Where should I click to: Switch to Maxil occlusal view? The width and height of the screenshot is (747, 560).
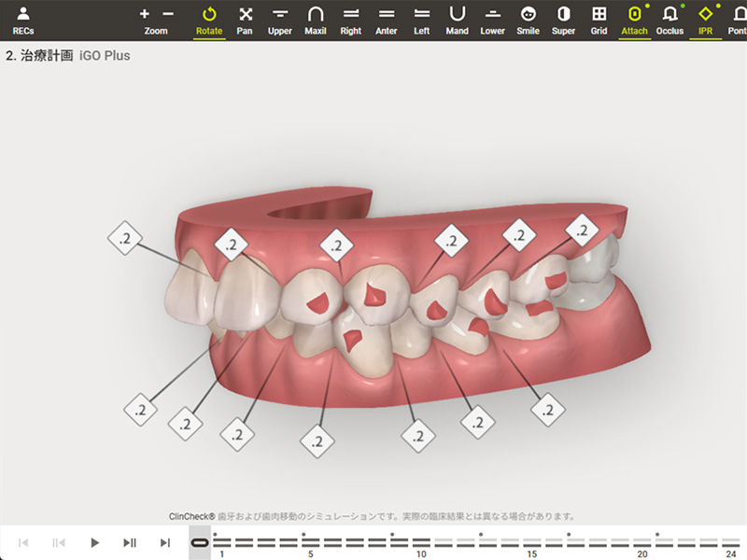click(x=316, y=20)
